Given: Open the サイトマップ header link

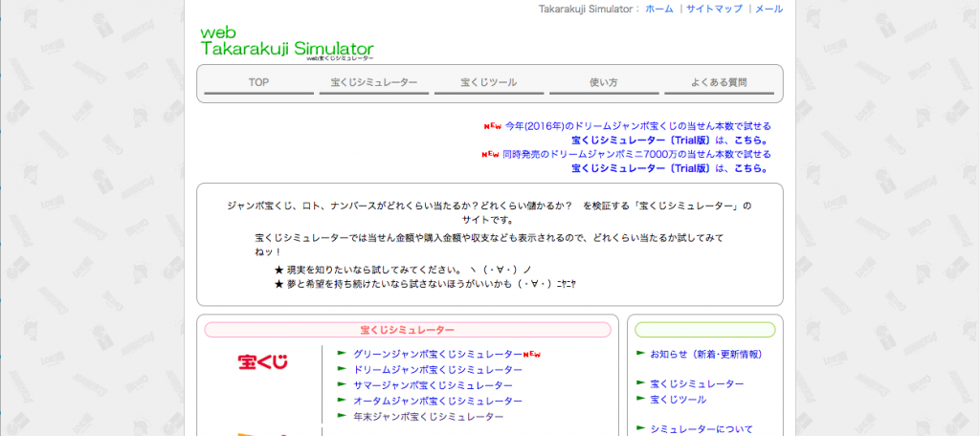Looking at the screenshot, I should [x=714, y=9].
